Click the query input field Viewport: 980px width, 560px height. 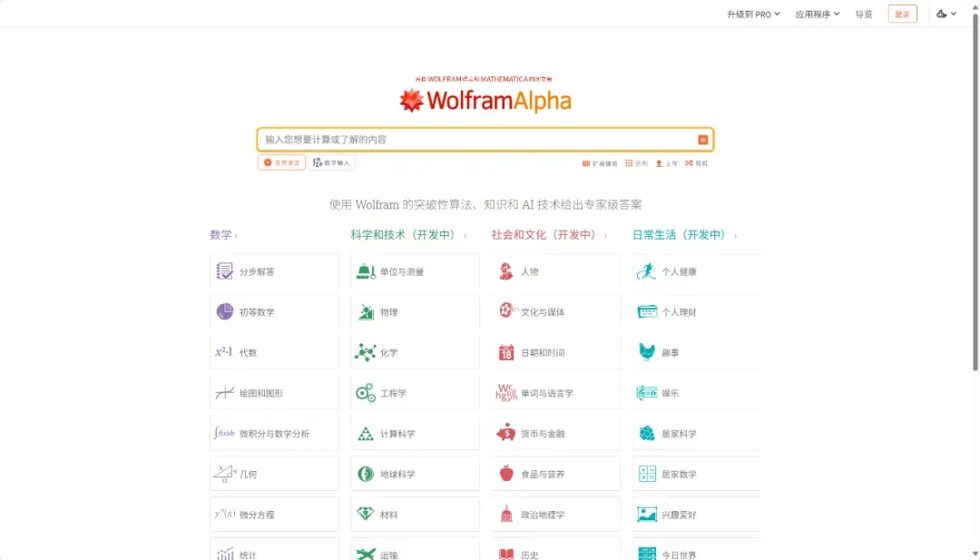pos(478,140)
